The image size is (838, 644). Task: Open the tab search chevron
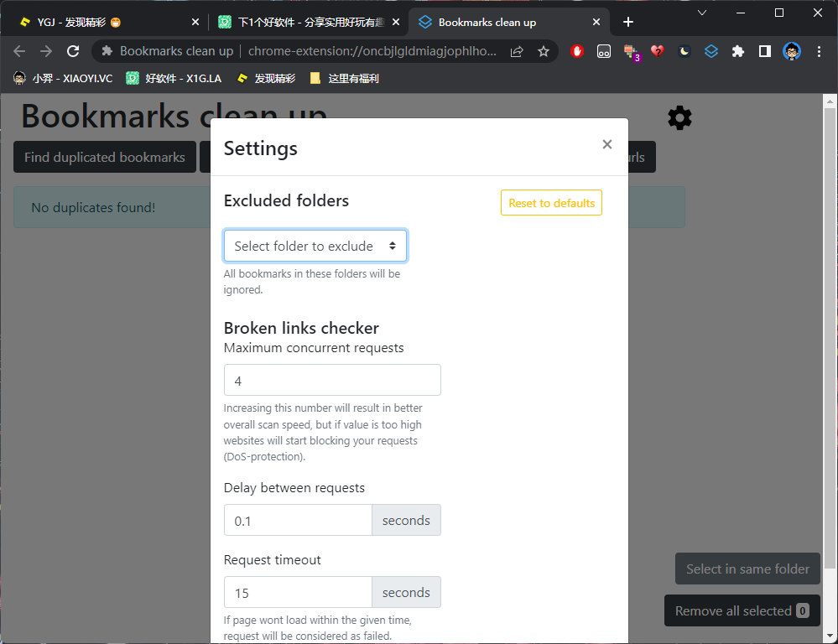pyautogui.click(x=702, y=13)
